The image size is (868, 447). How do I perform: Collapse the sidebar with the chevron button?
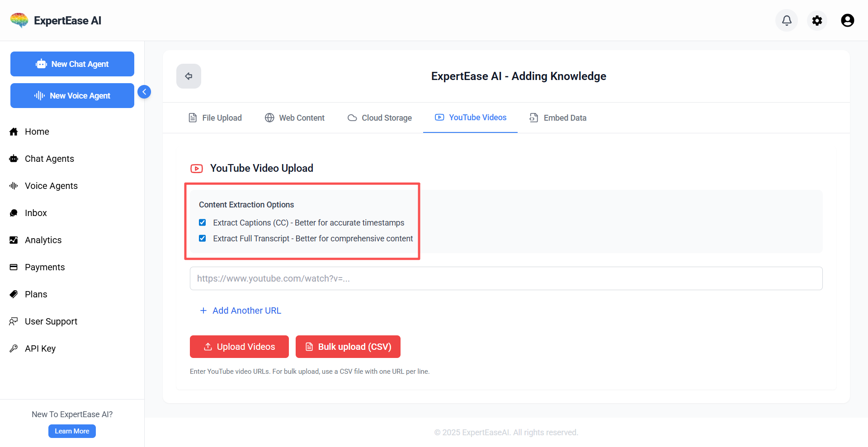144,92
